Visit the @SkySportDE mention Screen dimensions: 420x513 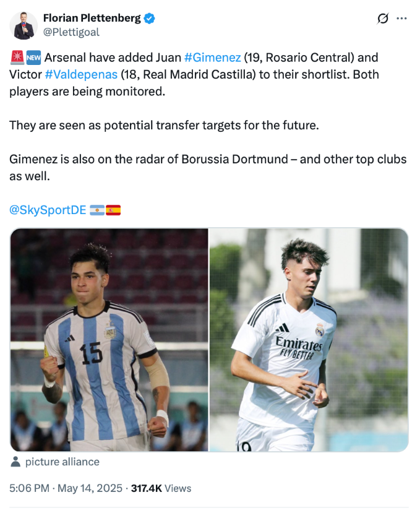click(x=48, y=210)
